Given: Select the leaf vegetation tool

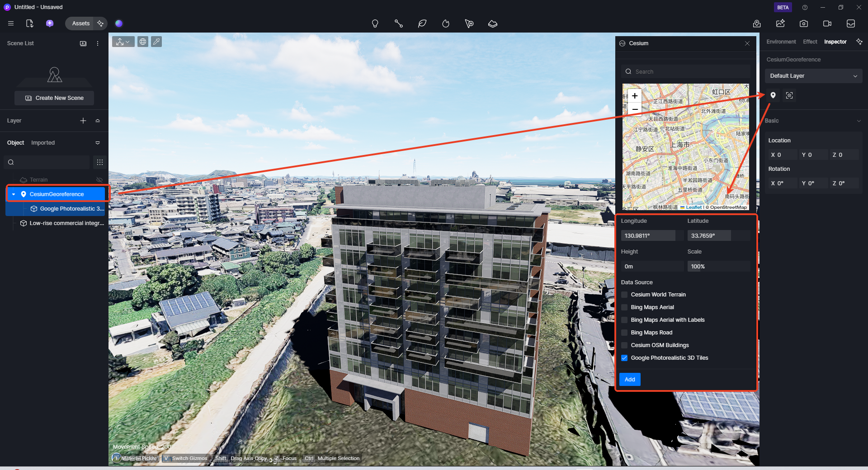Looking at the screenshot, I should 422,23.
